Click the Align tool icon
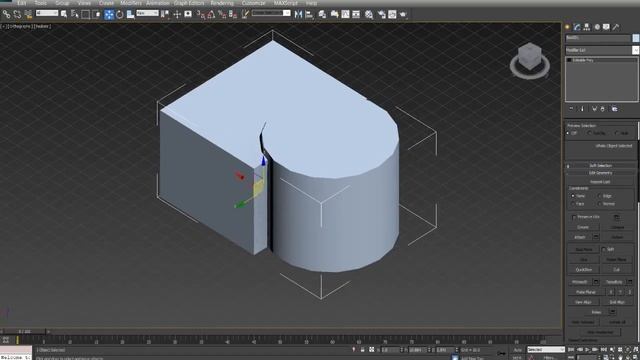 click(309, 14)
